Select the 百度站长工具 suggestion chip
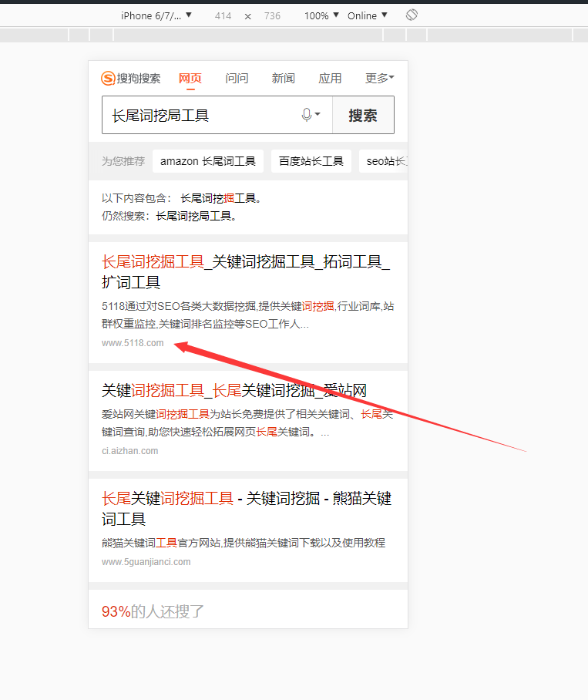Viewport: 588px width, 700px height. 311,161
